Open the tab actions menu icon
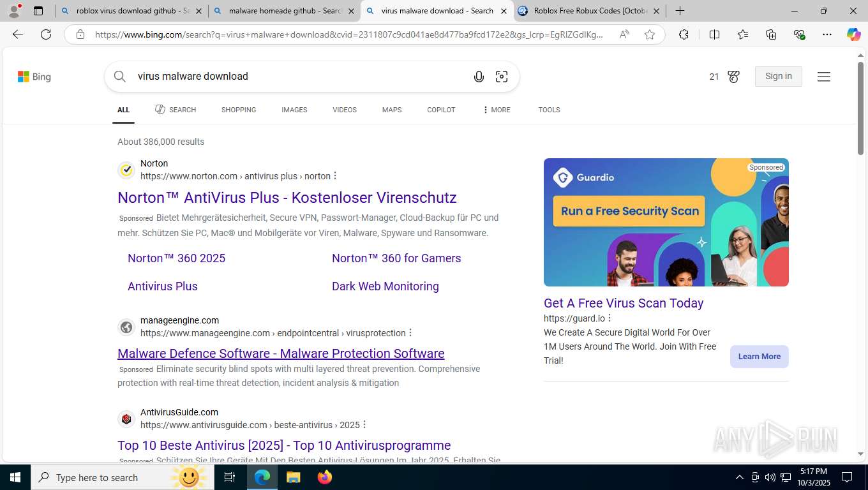Viewport: 868px width, 490px height. pyautogui.click(x=38, y=11)
